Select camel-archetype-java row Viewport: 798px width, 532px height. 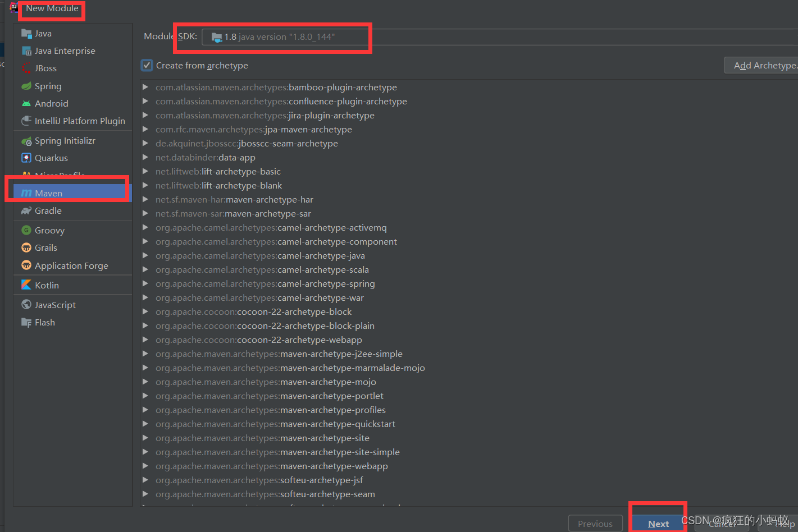coord(469,256)
